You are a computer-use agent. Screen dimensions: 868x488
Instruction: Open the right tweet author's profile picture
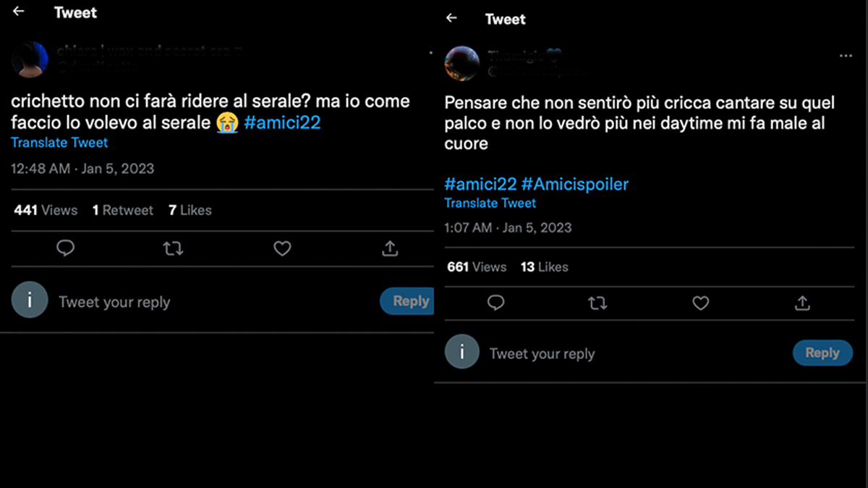462,64
